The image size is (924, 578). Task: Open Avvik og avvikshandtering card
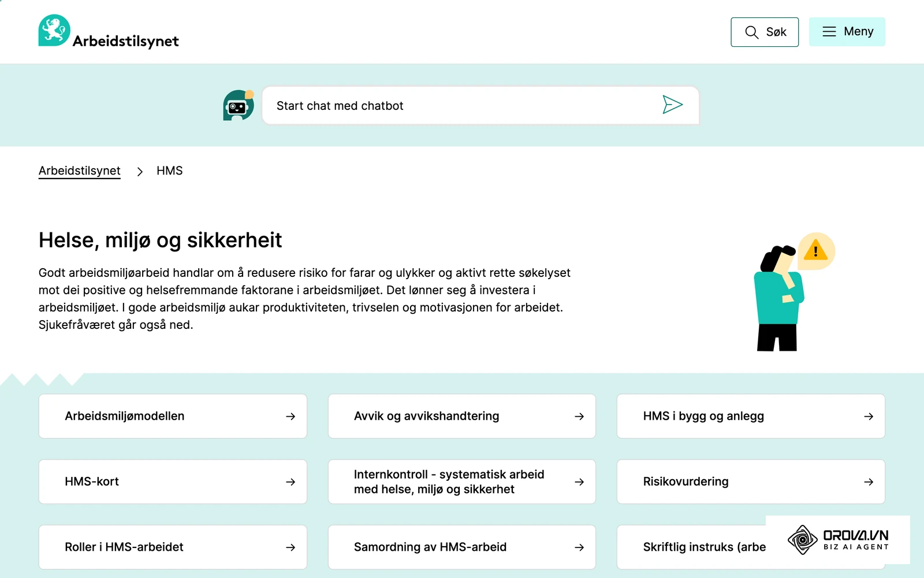pos(461,416)
